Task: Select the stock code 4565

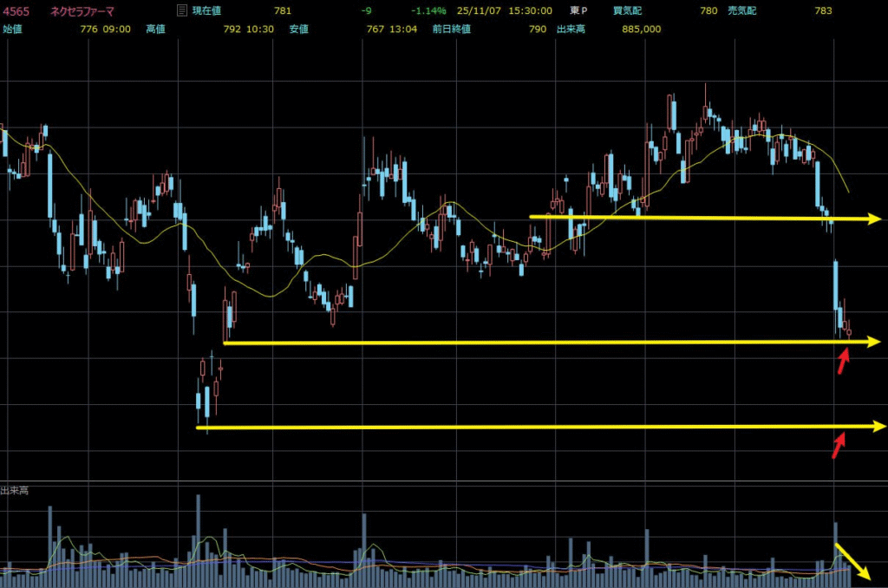Action: (15, 11)
